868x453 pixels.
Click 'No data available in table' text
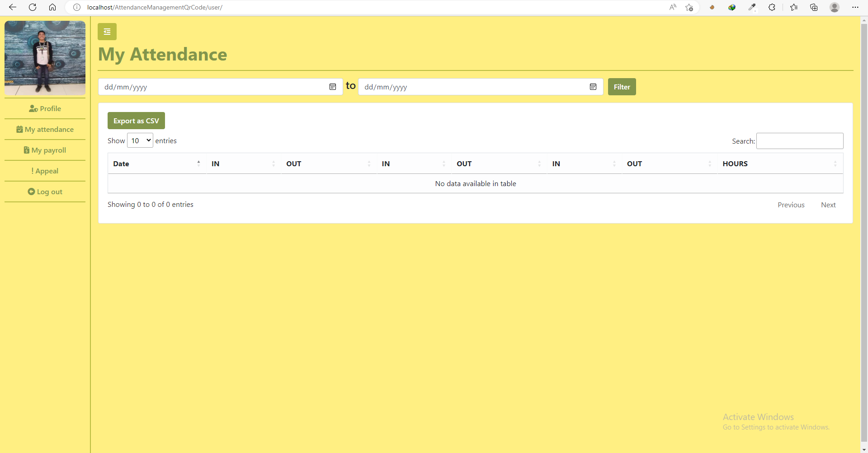476,183
